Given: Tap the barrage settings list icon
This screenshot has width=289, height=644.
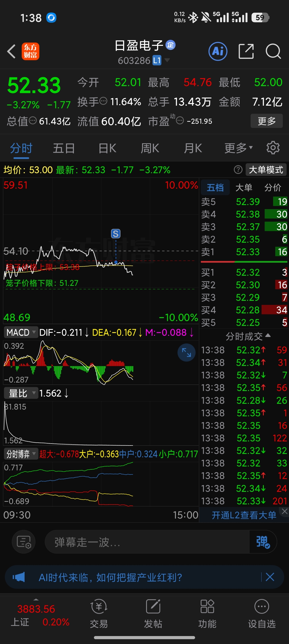Looking at the screenshot, I should pos(24,542).
